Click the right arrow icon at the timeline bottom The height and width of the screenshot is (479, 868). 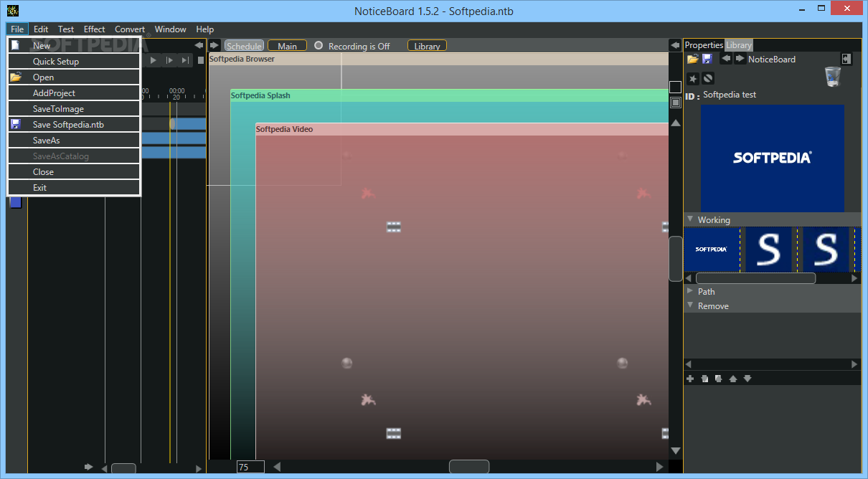[89, 467]
